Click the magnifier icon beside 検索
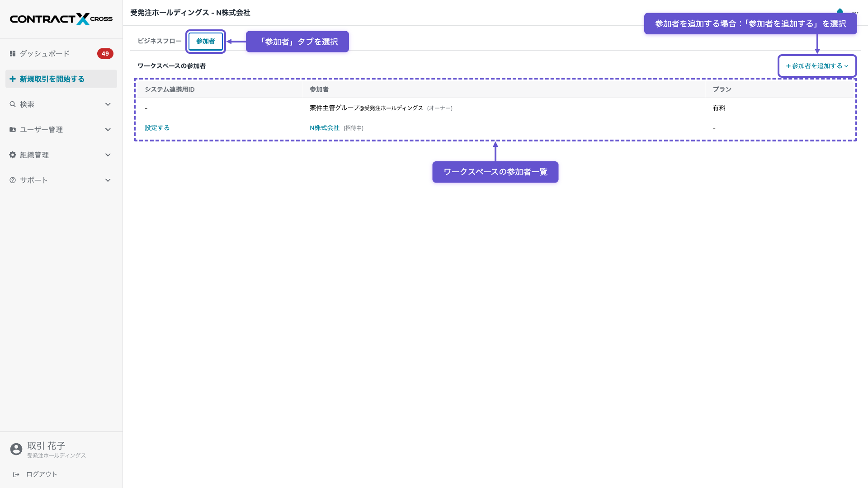 pos(13,104)
